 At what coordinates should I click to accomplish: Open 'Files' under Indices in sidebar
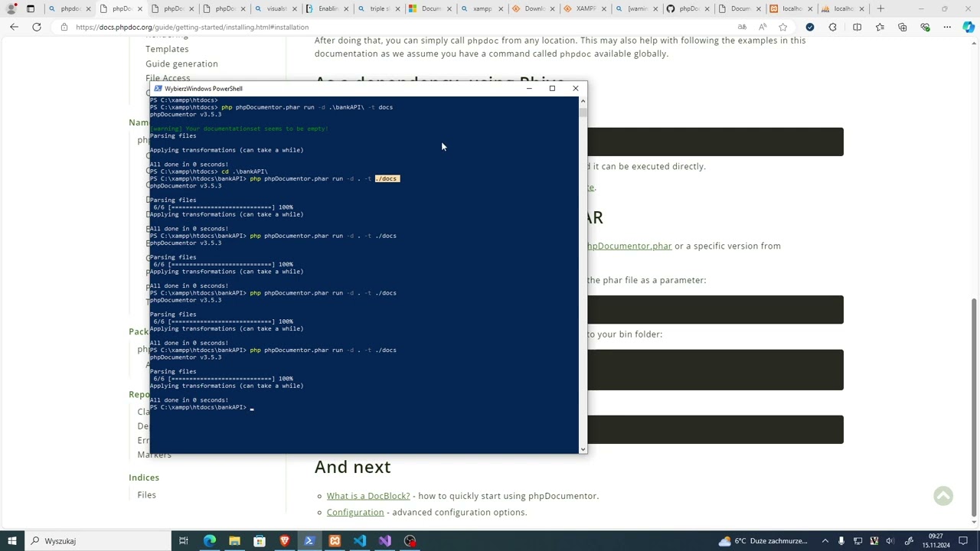pos(146,495)
